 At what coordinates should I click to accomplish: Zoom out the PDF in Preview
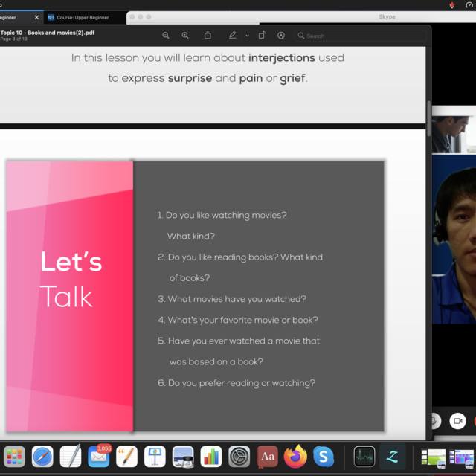point(165,36)
